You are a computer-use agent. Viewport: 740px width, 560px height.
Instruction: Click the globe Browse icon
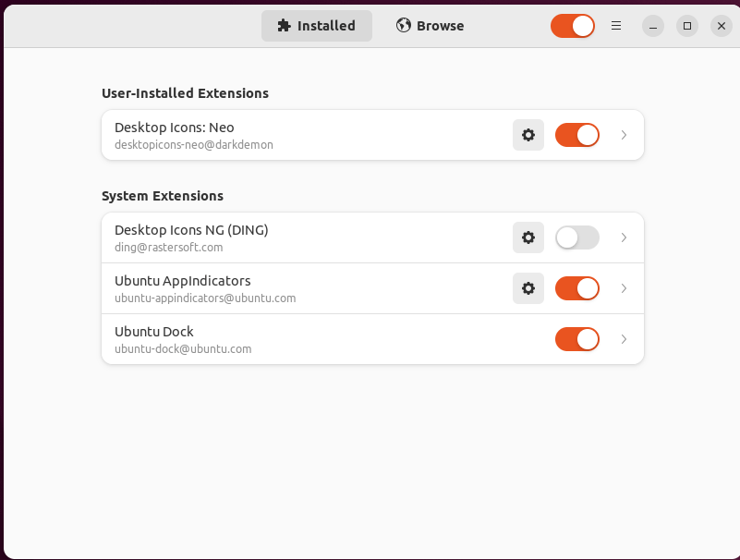404,26
